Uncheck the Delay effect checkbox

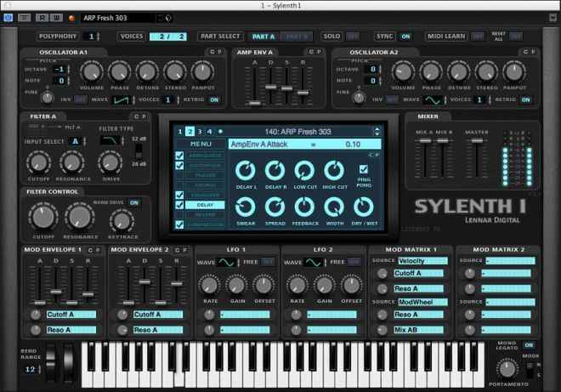click(179, 205)
